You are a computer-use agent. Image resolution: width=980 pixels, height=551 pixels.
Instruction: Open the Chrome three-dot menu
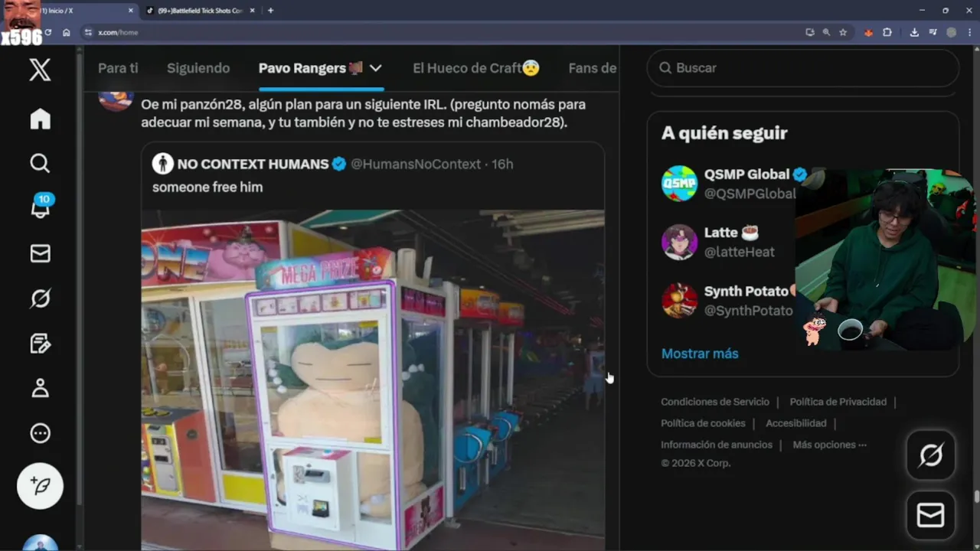pyautogui.click(x=969, y=32)
